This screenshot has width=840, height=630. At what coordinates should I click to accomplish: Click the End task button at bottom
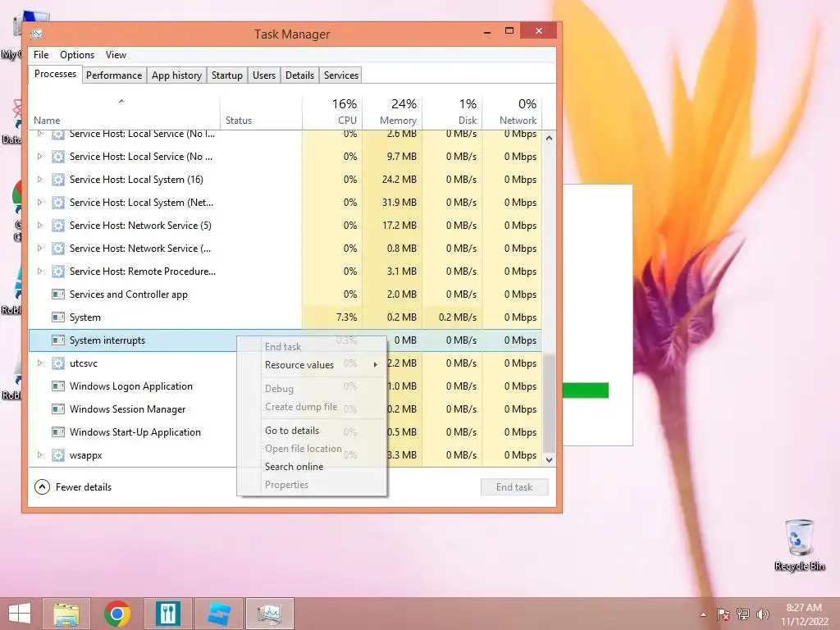tap(514, 487)
